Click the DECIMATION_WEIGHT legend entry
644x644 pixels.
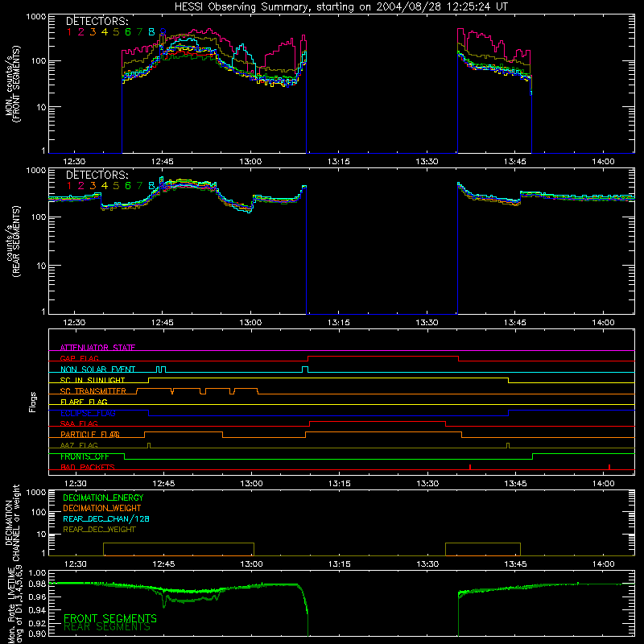[102, 508]
